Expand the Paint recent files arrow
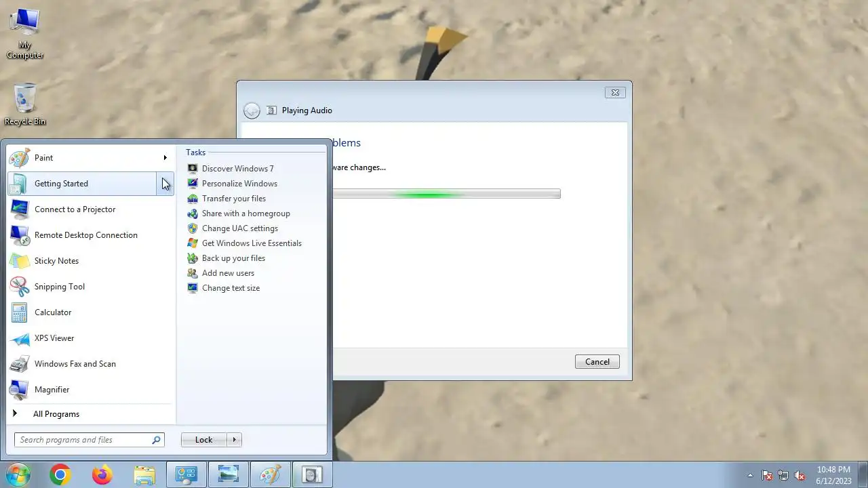The height and width of the screenshot is (488, 868). (x=165, y=158)
